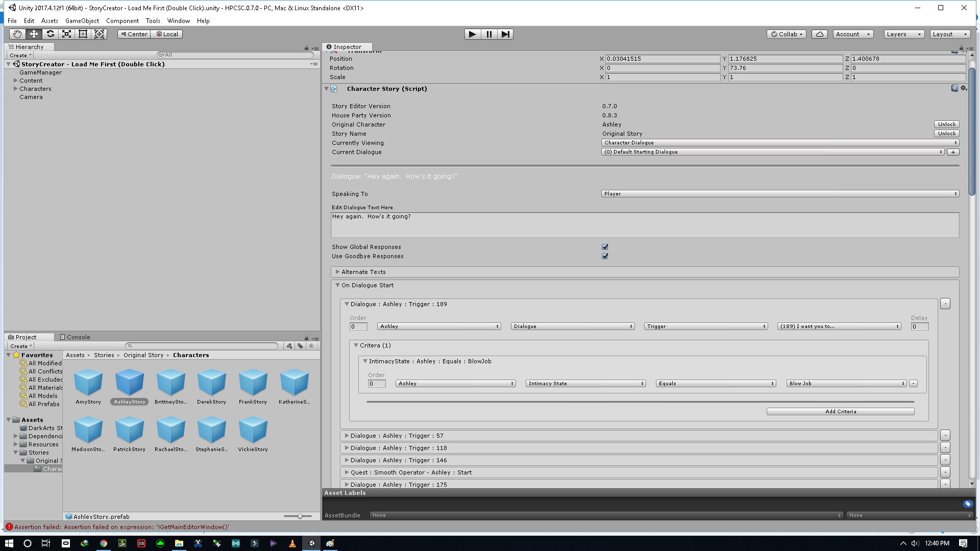The width and height of the screenshot is (980, 551).
Task: Click the error icon in status bar
Action: point(9,527)
